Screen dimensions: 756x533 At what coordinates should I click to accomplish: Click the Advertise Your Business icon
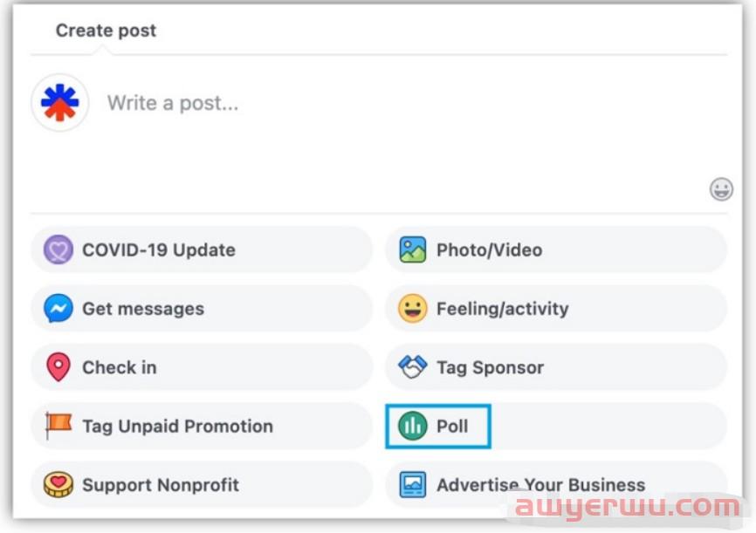413,484
